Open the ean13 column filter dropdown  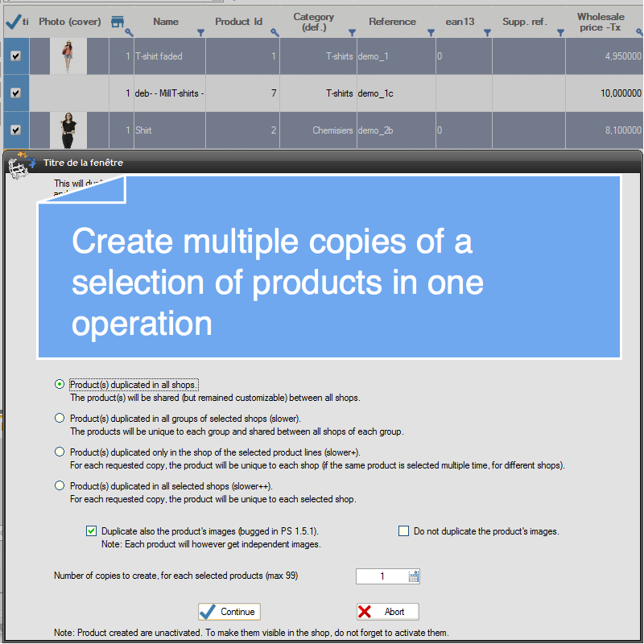[487, 33]
